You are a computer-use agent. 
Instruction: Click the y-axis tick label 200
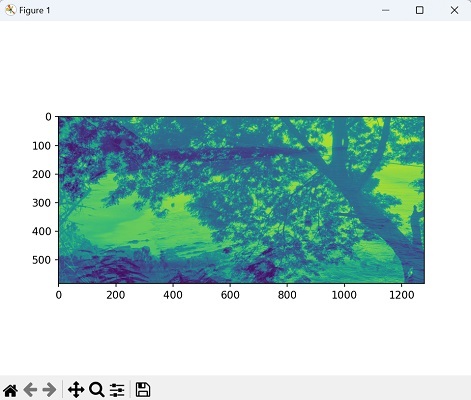(x=42, y=174)
